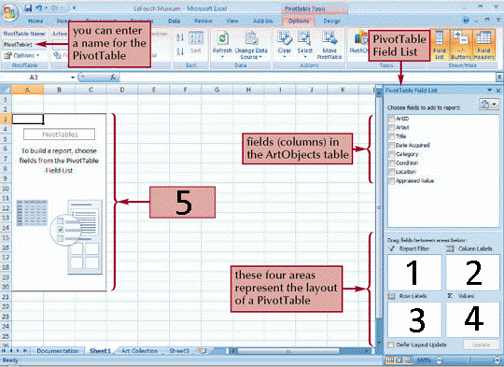504x367 pixels.
Task: Open the Review ribbon tab
Action: [203, 21]
